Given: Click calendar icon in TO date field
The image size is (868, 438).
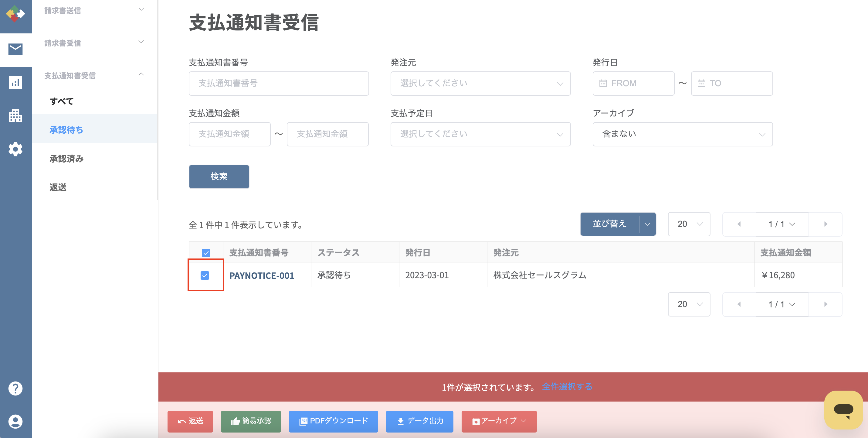Looking at the screenshot, I should click(702, 83).
